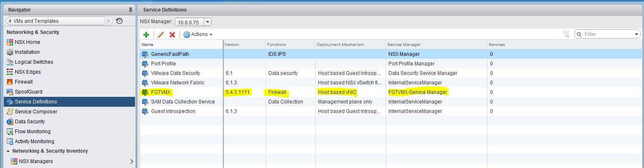Click the FGTVMX-Service Manager cell
Screen dimensions: 644x168
418,92
